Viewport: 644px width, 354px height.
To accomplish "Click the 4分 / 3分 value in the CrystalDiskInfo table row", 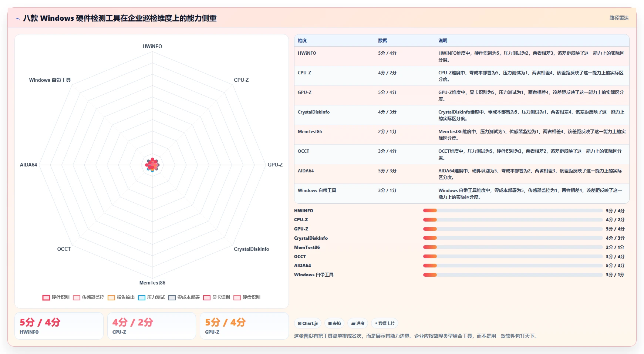I will coord(387,112).
